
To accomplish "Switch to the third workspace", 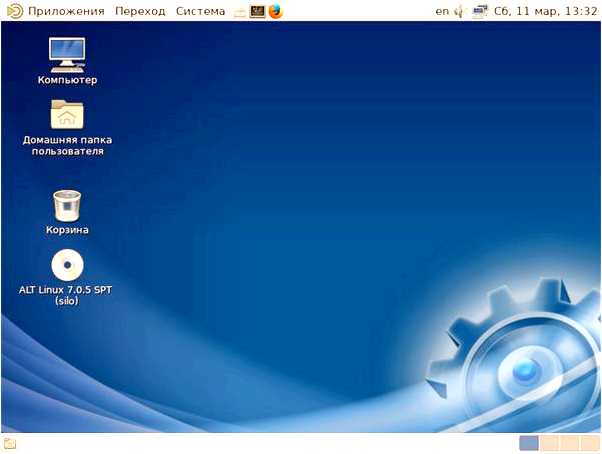I will [569, 443].
